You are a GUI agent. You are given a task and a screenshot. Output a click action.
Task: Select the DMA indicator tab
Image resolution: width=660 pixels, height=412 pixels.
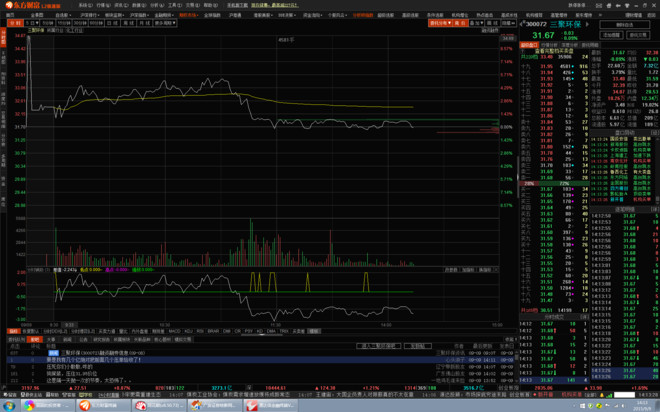click(271, 331)
